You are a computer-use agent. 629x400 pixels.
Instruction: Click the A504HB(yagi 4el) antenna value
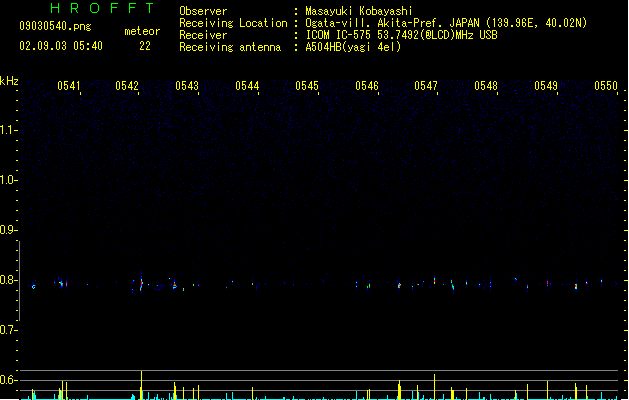tap(353, 47)
